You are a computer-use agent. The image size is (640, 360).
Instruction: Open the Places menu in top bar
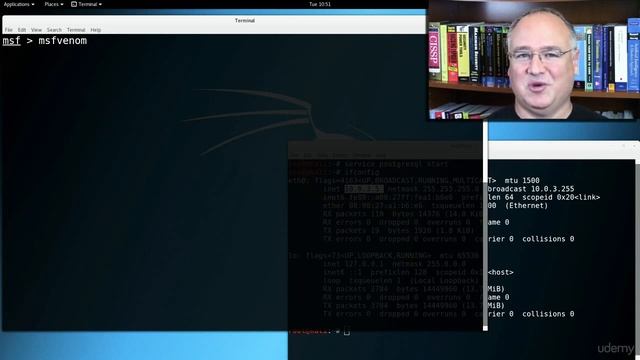pyautogui.click(x=54, y=4)
